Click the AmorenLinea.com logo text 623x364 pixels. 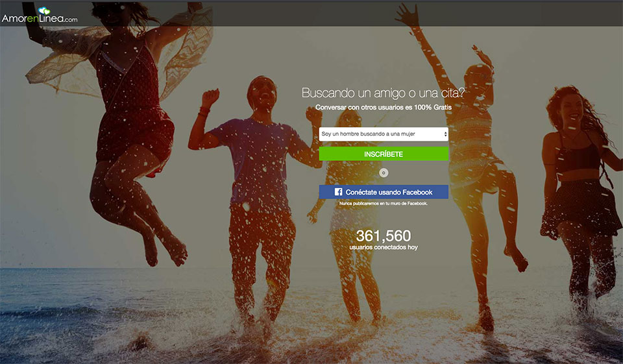[39, 19]
